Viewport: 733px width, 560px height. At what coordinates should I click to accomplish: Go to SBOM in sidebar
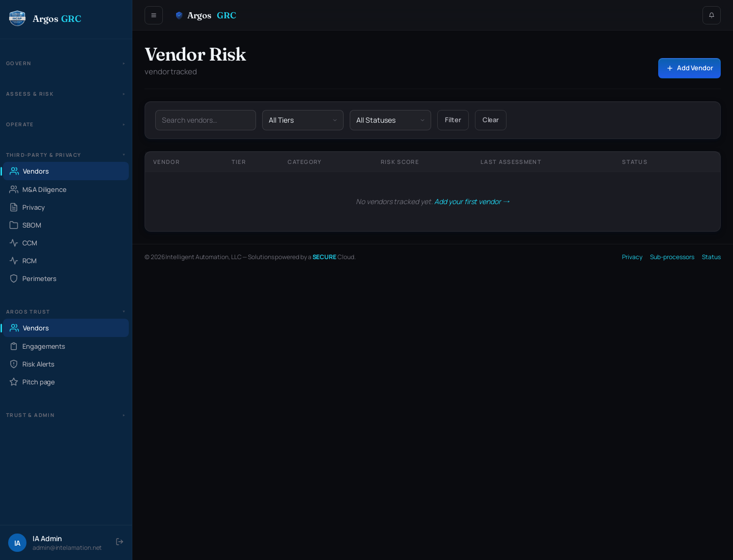pyautogui.click(x=66, y=225)
